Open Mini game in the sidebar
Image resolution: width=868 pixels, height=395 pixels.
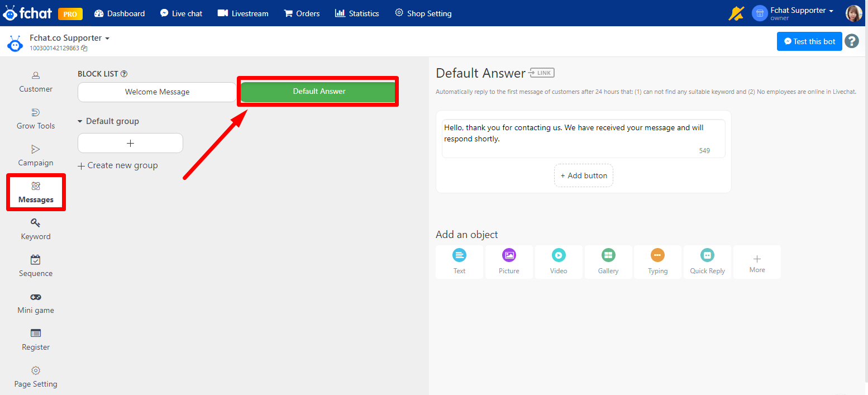[x=36, y=303]
